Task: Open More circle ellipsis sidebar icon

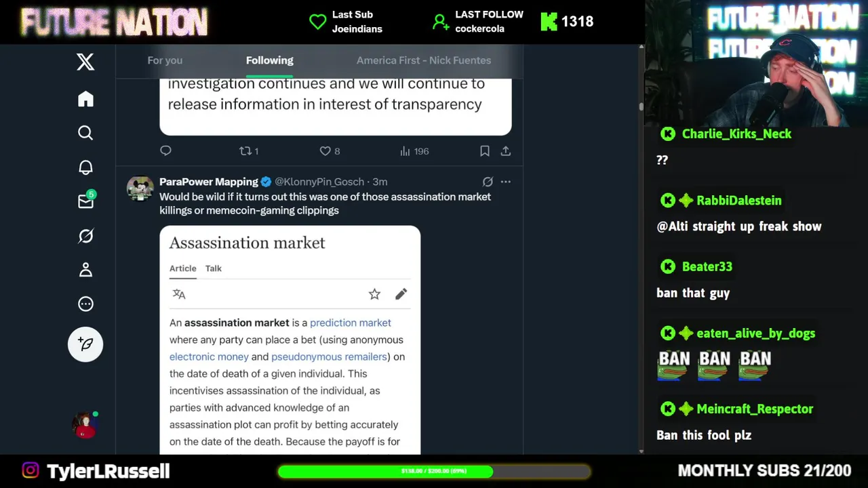Action: (85, 304)
